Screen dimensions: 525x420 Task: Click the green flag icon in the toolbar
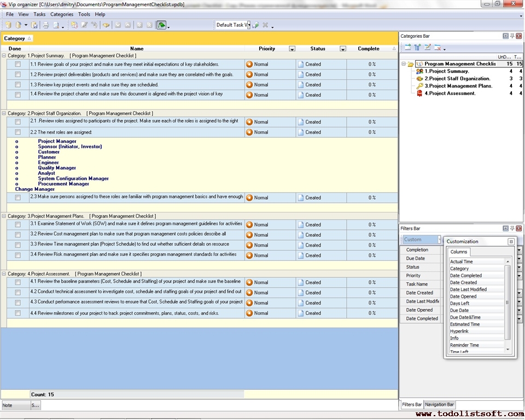point(161,25)
